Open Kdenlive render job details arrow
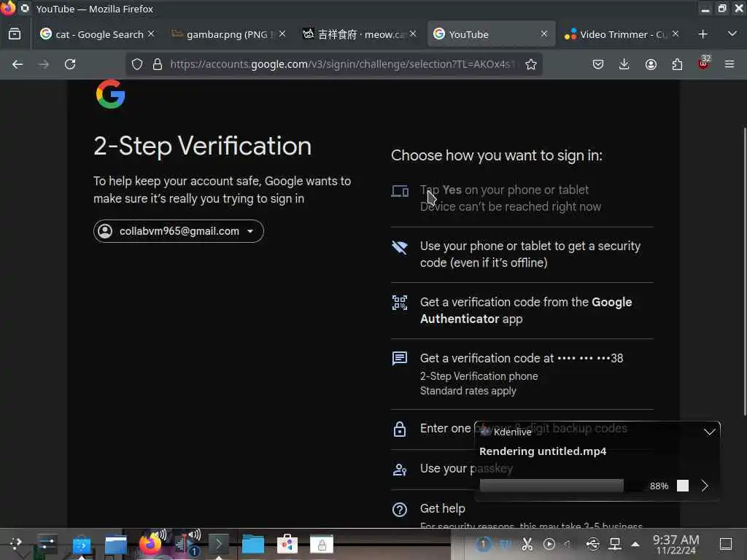The height and width of the screenshot is (560, 747). pyautogui.click(x=705, y=486)
